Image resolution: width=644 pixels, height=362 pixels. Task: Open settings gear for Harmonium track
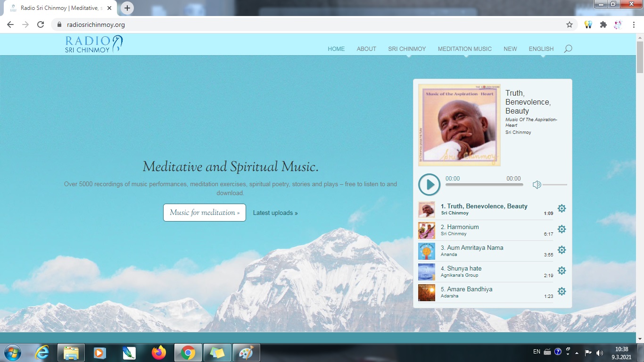[561, 229]
